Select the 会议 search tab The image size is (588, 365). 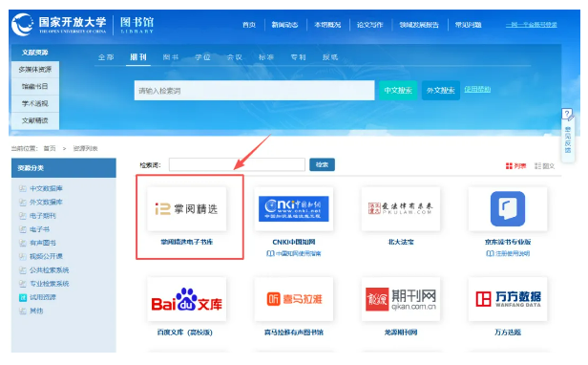235,57
